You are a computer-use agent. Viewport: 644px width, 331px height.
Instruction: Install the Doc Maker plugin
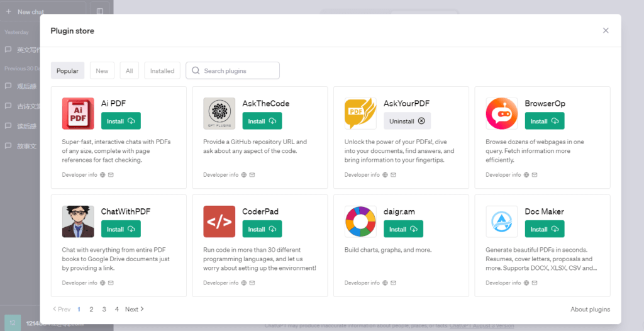pos(545,229)
